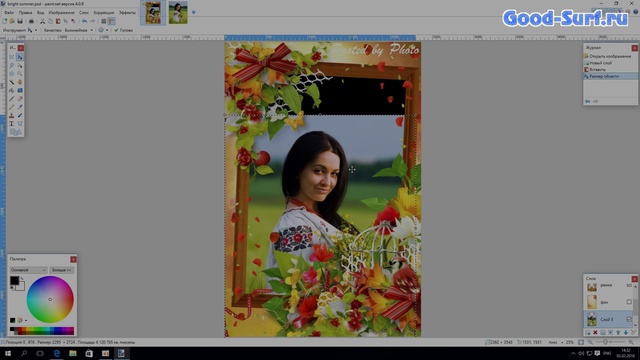Select the Color Picker tool

20,107
